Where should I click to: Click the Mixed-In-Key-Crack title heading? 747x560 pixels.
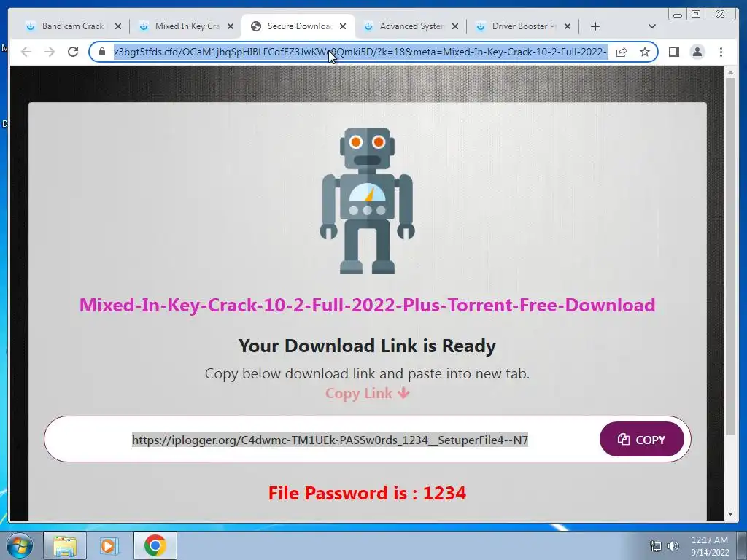pos(368,305)
